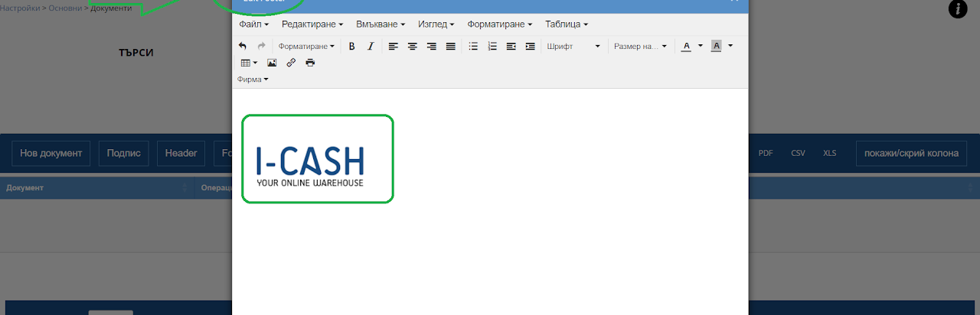Click the Подпис button
Screen dimensions: 980x315
124,153
